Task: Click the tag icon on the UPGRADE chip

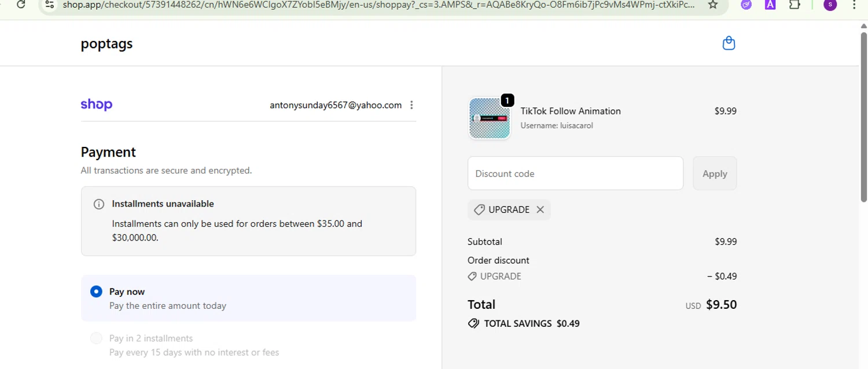Action: pyautogui.click(x=479, y=210)
